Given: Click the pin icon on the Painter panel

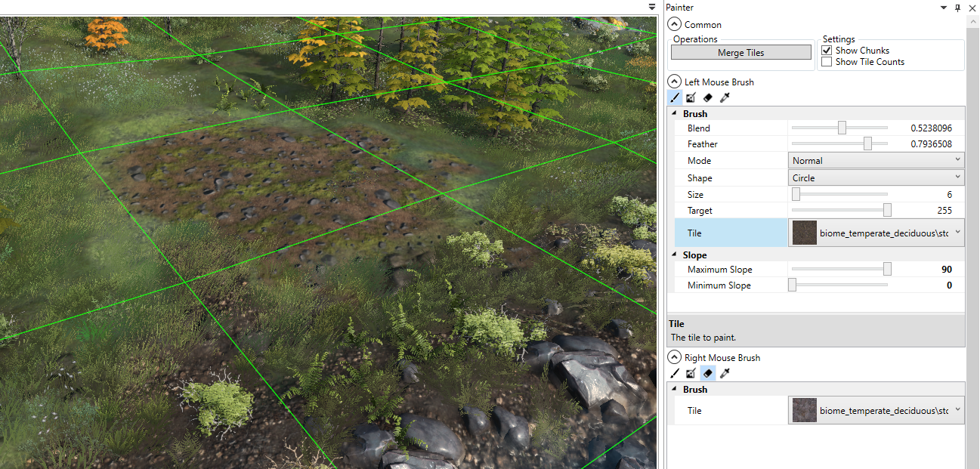Looking at the screenshot, I should pyautogui.click(x=957, y=8).
